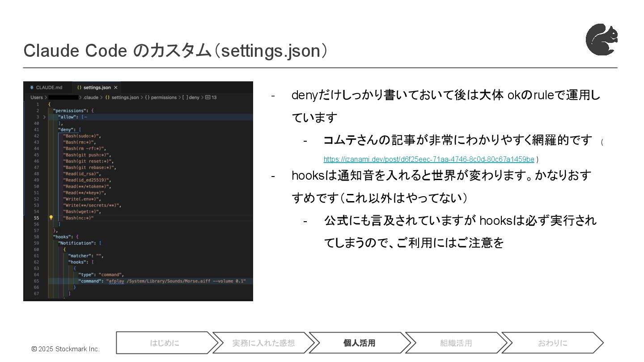Click line number 56 in the gutter
644x362 pixels.
click(36, 224)
